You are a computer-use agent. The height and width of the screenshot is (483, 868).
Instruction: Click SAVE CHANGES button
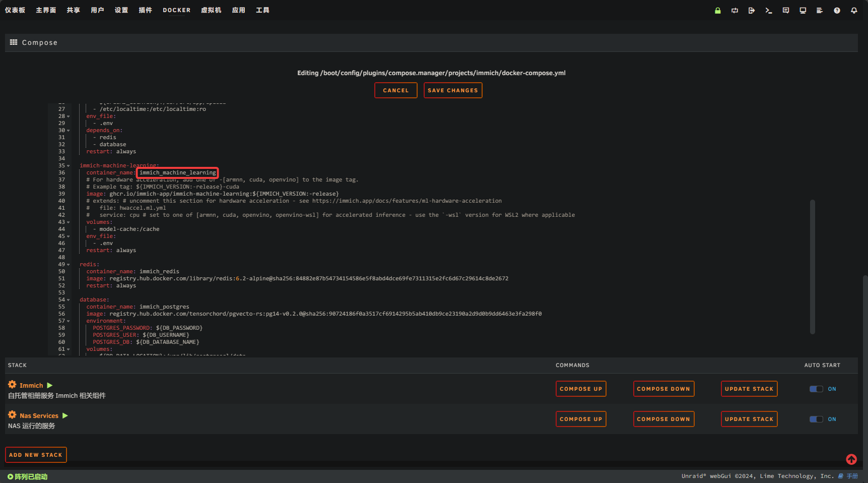pyautogui.click(x=453, y=90)
